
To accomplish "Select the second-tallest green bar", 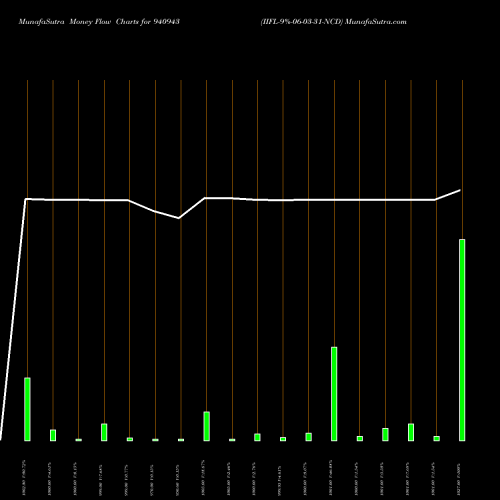I will [334, 394].
